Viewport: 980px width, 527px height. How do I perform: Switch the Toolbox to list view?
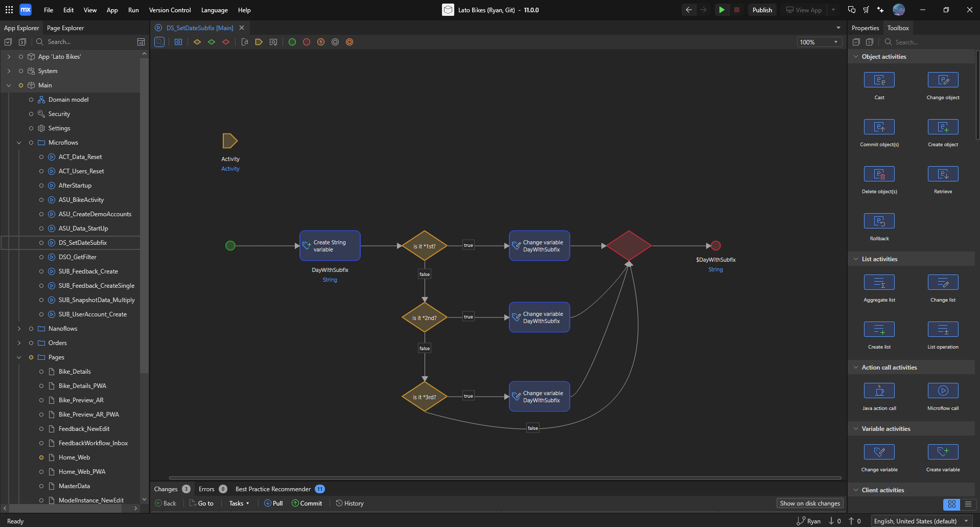click(969, 505)
